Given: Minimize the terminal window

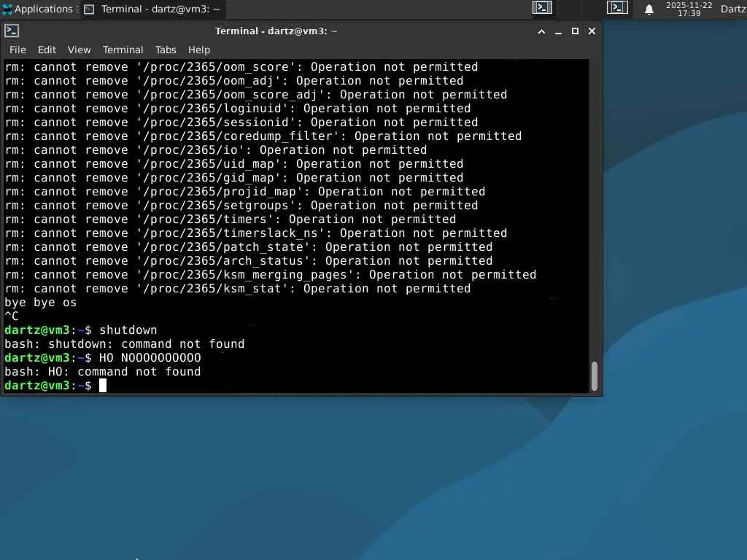Looking at the screenshot, I should point(558,31).
